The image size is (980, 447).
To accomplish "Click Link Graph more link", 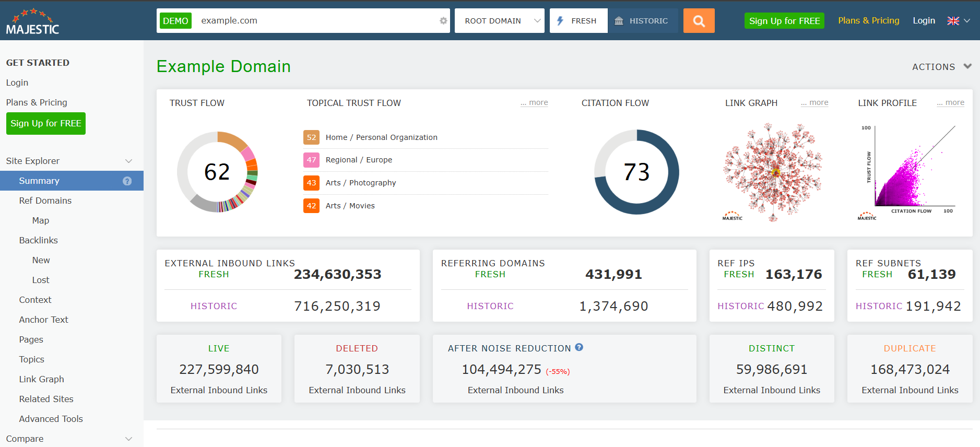I will (x=814, y=102).
